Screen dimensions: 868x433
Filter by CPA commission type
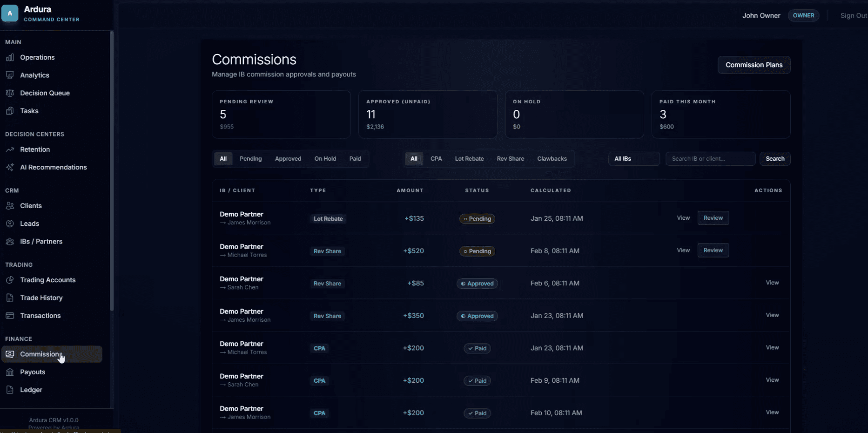(436, 159)
